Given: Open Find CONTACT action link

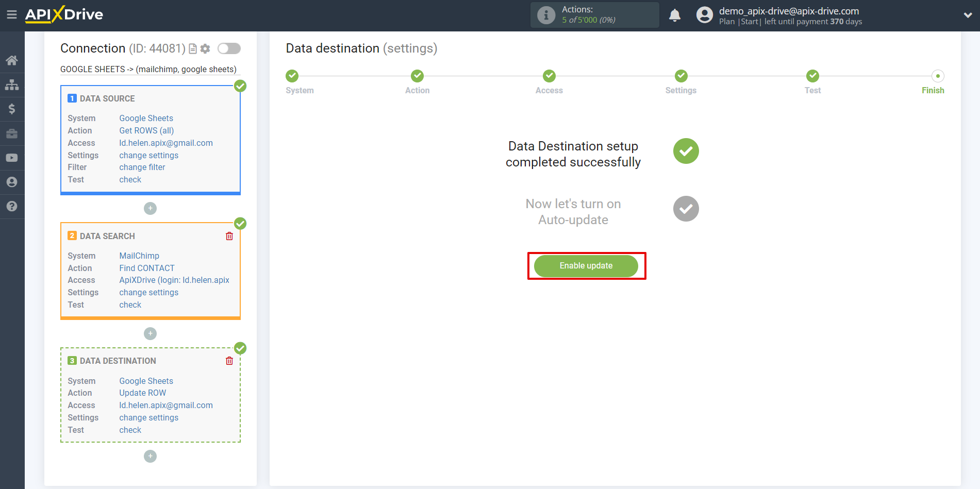Looking at the screenshot, I should point(147,268).
